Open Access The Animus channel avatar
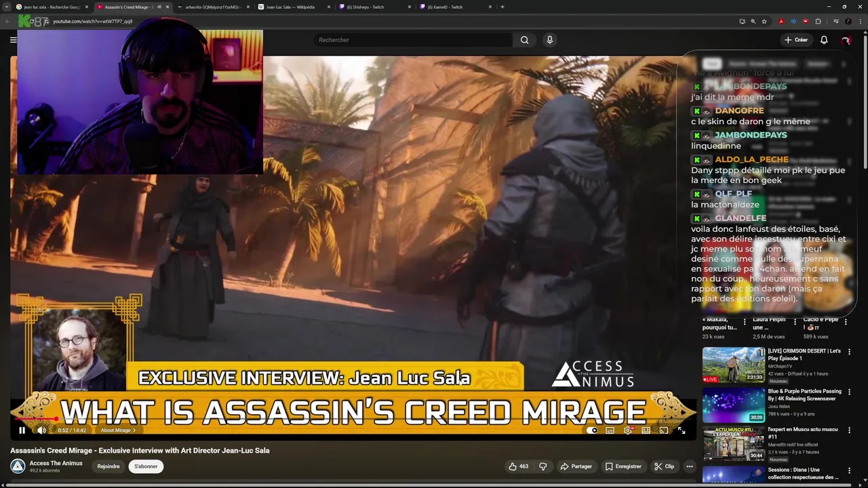The height and width of the screenshot is (488, 868). coord(18,466)
